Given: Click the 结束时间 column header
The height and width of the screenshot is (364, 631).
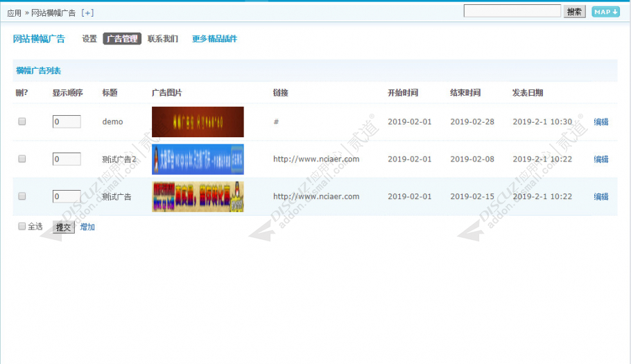Looking at the screenshot, I should [465, 93].
